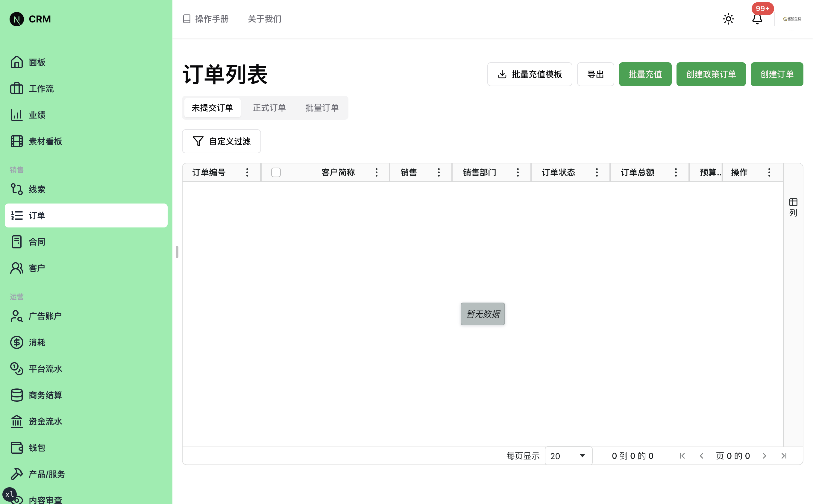Open the 线索 leads section
Screen dimensions: 813x504
coord(37,189)
